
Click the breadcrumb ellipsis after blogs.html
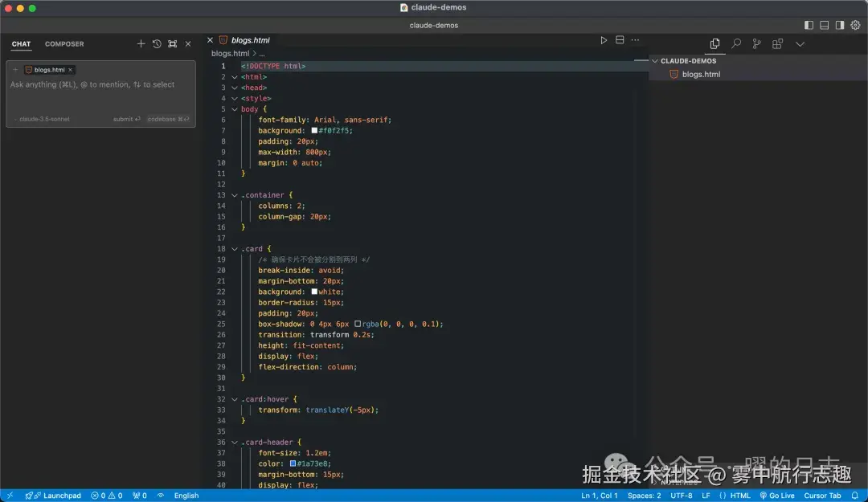click(262, 54)
